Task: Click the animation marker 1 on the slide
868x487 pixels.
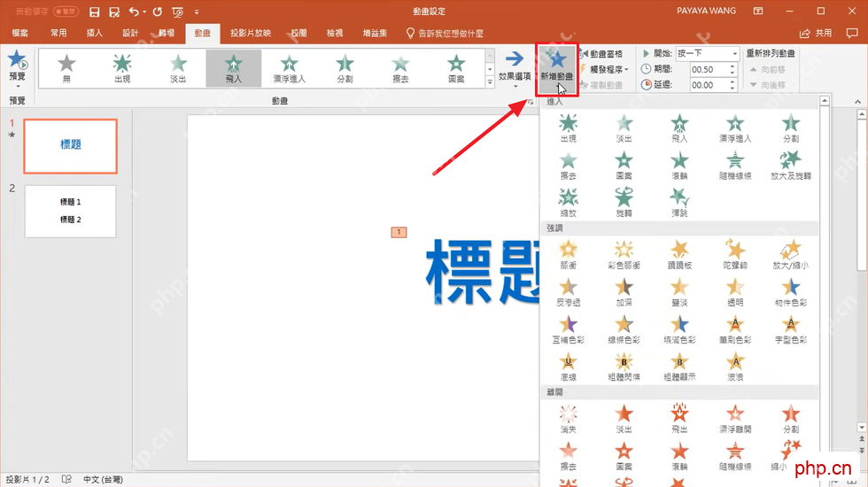Action: 399,232
